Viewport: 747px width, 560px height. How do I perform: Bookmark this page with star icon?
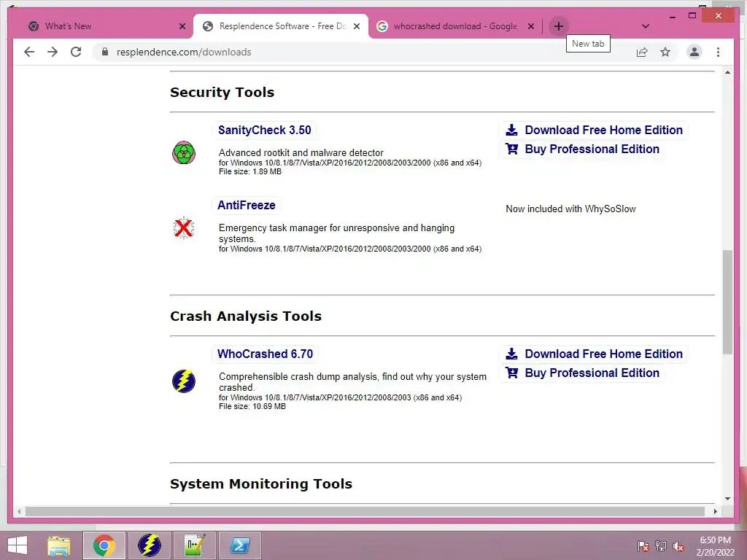pyautogui.click(x=665, y=52)
